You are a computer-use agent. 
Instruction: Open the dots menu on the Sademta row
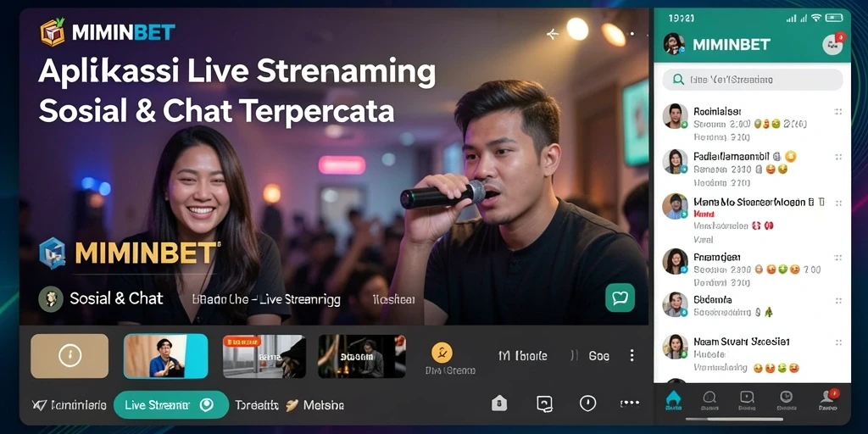pyautogui.click(x=838, y=300)
